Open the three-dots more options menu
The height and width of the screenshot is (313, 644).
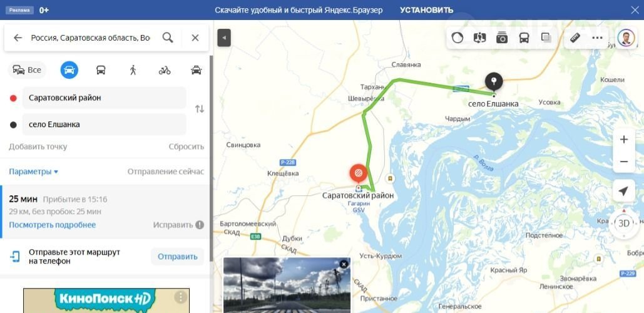click(x=597, y=38)
